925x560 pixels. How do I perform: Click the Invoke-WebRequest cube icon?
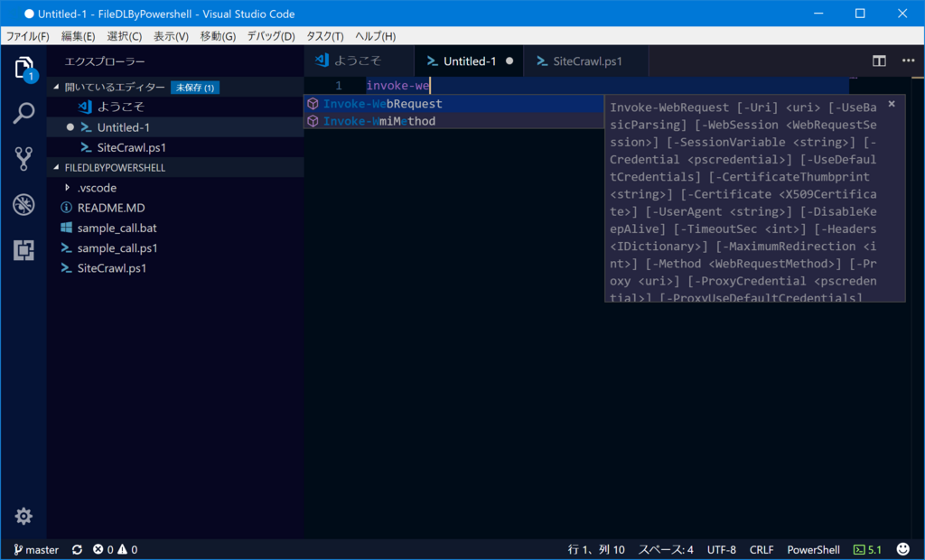pyautogui.click(x=313, y=104)
